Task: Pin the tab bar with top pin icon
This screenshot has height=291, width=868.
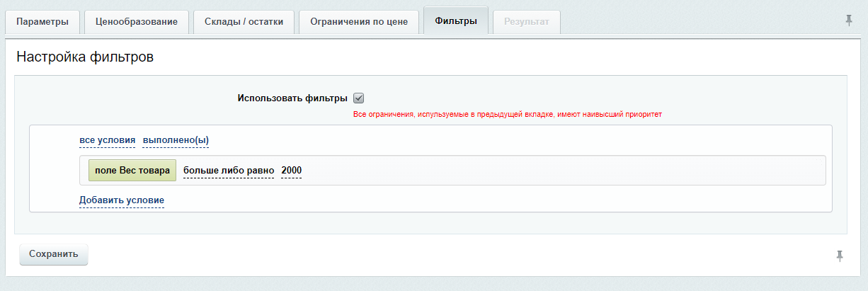Action: pyautogui.click(x=849, y=21)
